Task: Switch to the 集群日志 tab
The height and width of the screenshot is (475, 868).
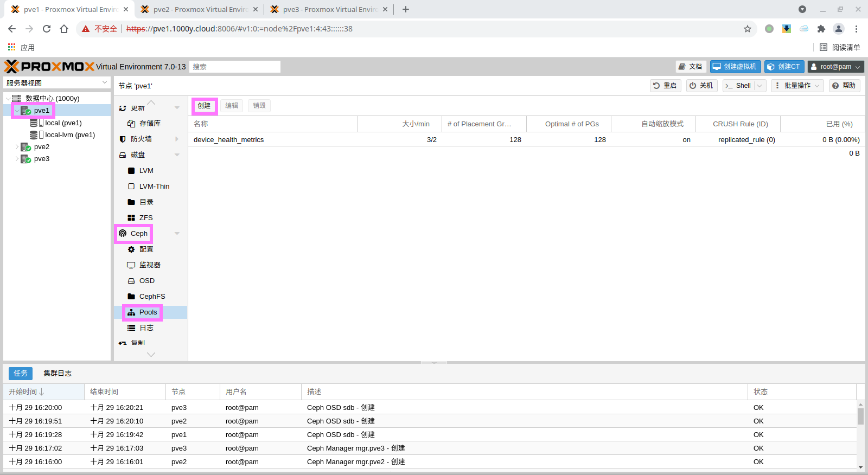Action: click(x=58, y=373)
